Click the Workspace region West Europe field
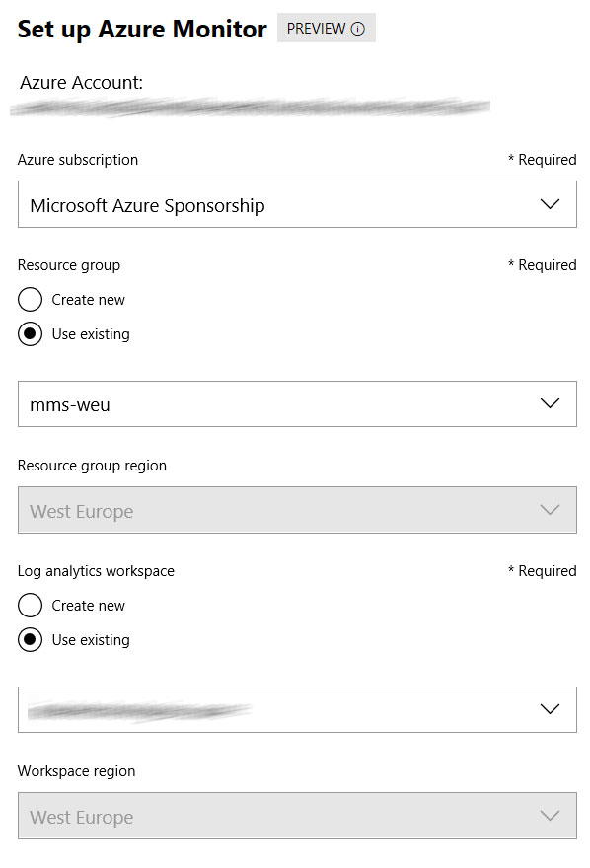 (297, 816)
